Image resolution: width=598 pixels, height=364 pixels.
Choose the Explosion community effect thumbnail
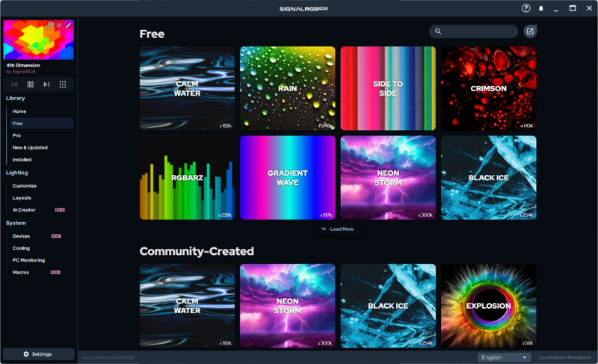tap(488, 306)
